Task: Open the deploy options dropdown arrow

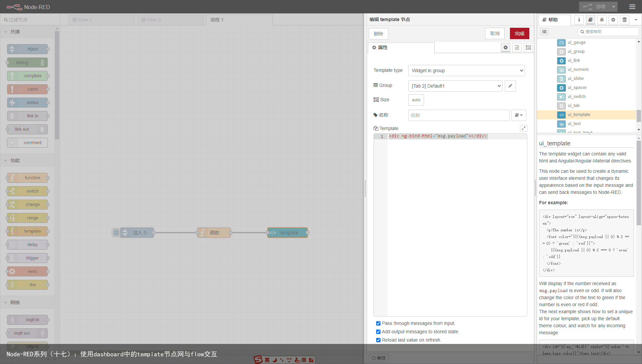Action: 614,7
